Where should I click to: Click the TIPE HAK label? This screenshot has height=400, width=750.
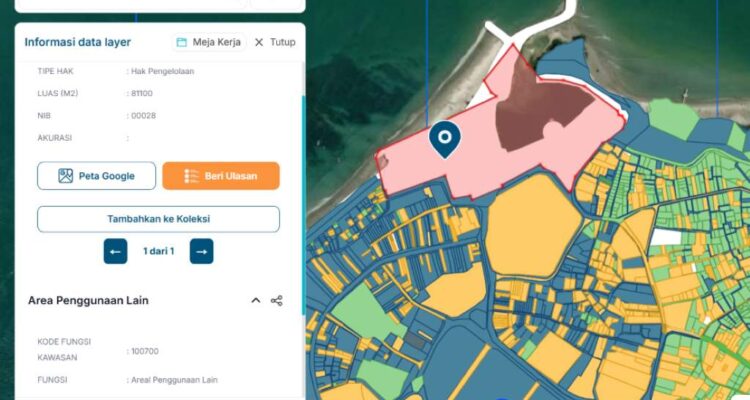pos(55,71)
